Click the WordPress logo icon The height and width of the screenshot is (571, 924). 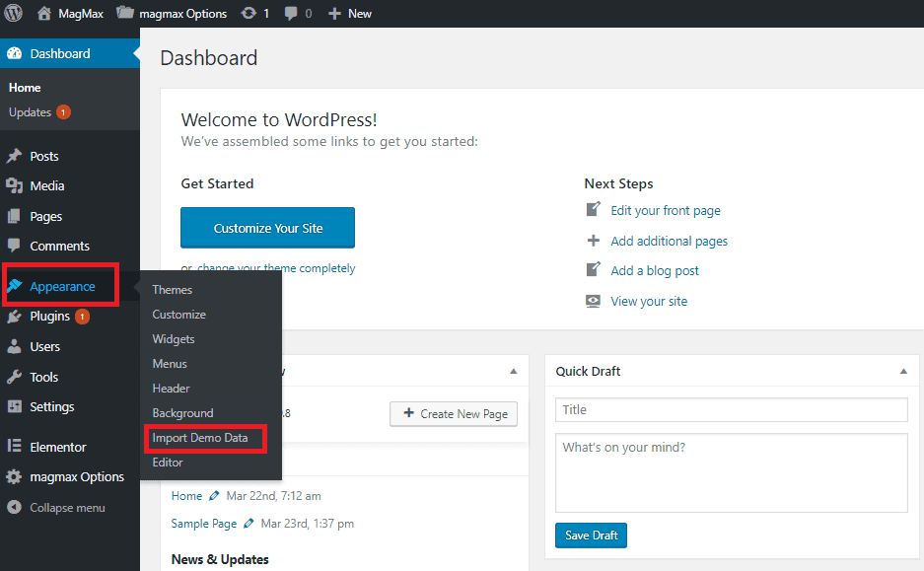pyautogui.click(x=13, y=13)
